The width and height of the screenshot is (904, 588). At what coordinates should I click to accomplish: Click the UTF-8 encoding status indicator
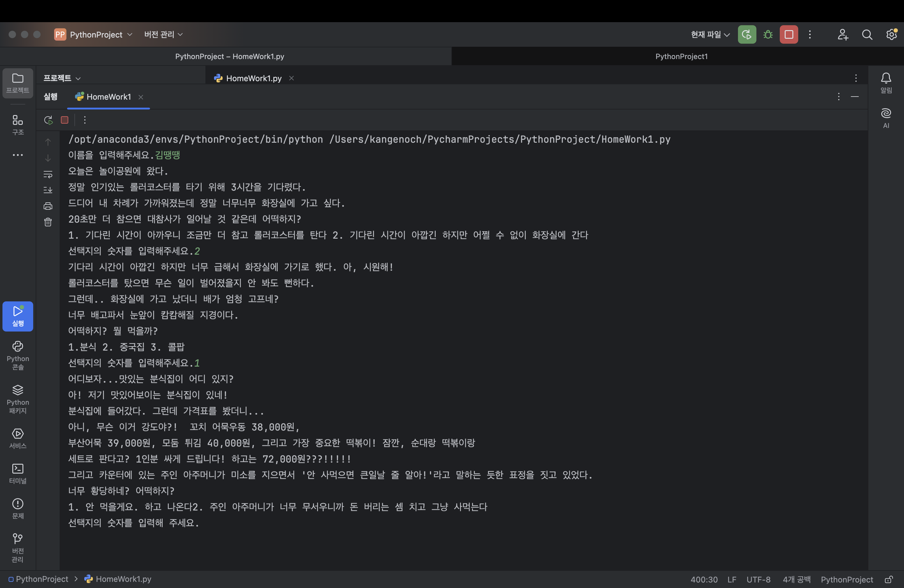[758, 579]
